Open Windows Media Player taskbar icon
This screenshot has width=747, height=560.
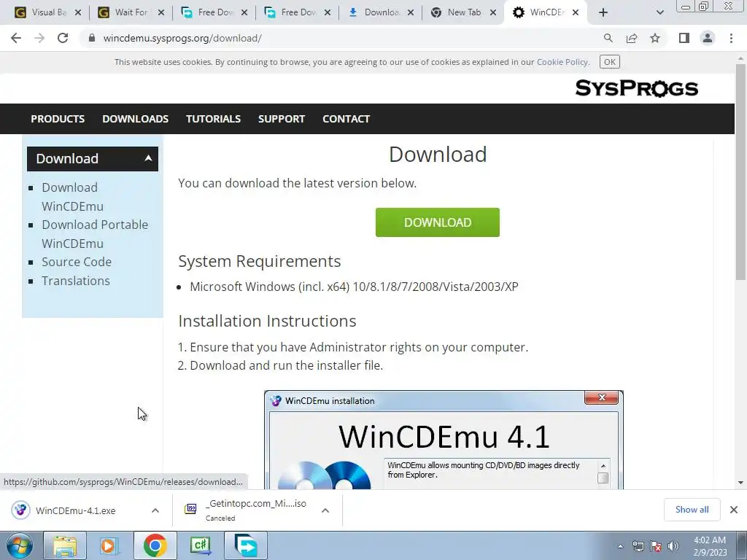(109, 545)
